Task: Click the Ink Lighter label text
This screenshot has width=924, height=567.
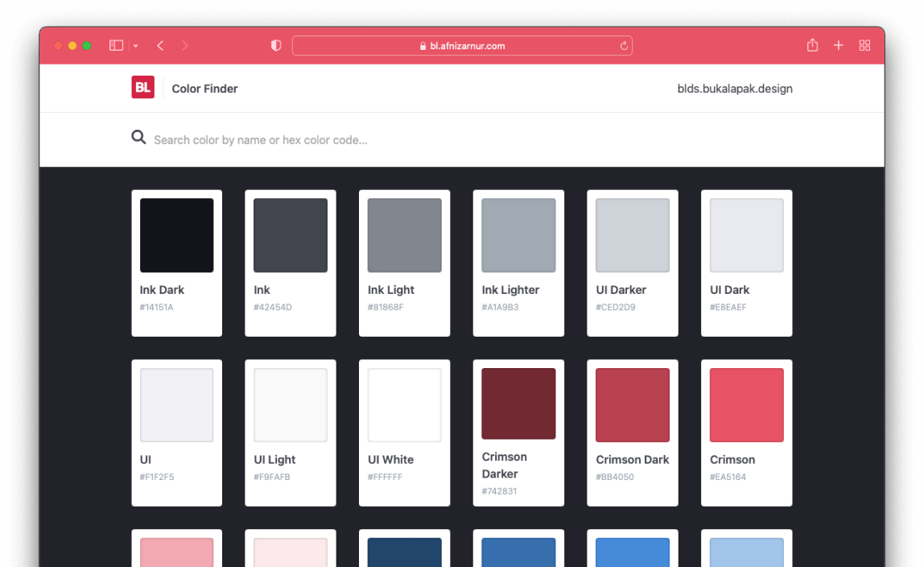Action: 510,290
